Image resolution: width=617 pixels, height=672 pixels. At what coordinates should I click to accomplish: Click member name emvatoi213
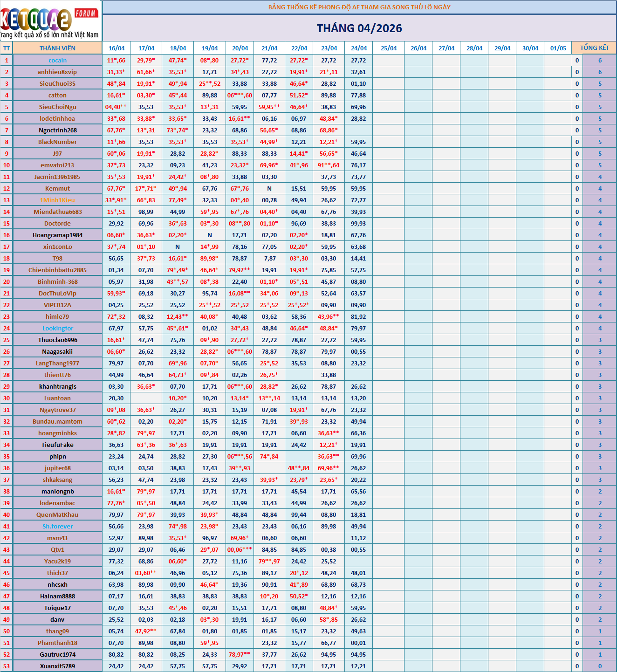[57, 165]
